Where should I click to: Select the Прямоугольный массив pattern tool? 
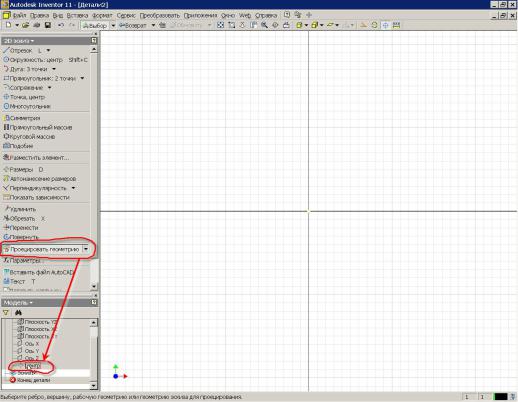(38, 127)
